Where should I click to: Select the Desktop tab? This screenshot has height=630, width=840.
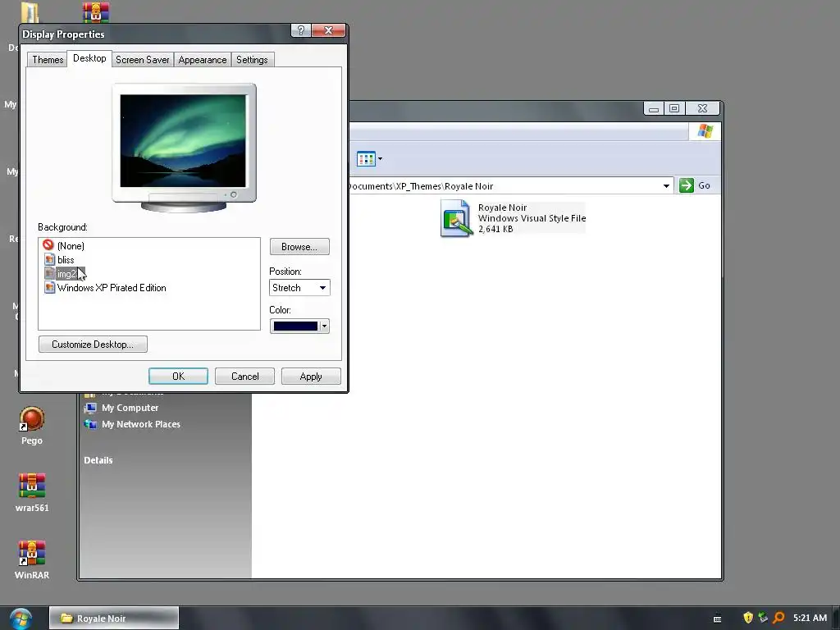coord(89,58)
